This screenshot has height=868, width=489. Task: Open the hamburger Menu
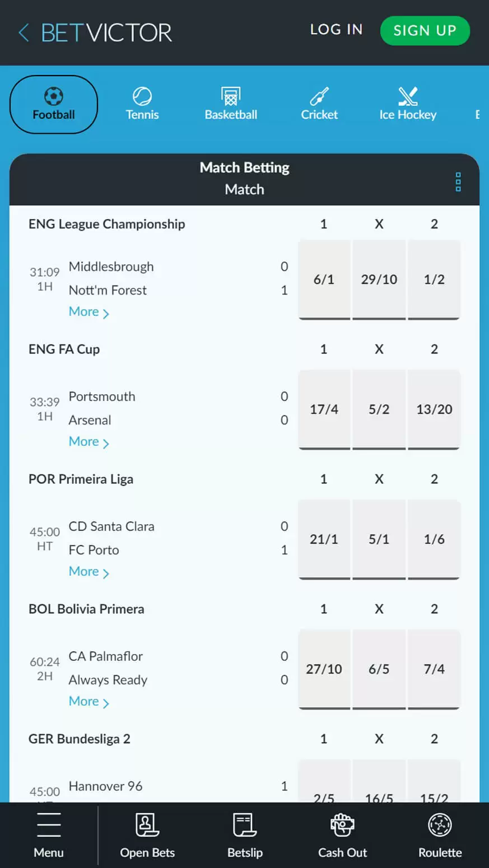(49, 835)
